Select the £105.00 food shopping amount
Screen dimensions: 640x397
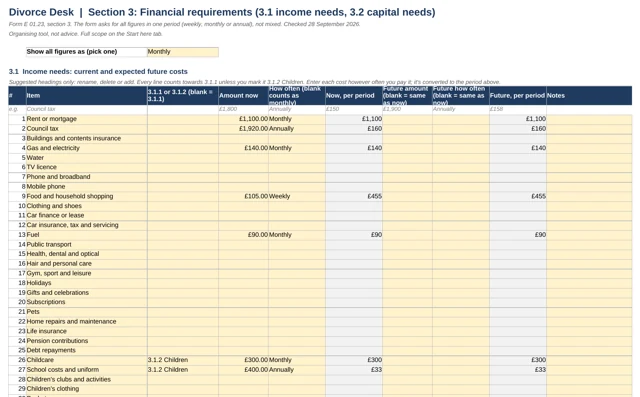coord(243,196)
